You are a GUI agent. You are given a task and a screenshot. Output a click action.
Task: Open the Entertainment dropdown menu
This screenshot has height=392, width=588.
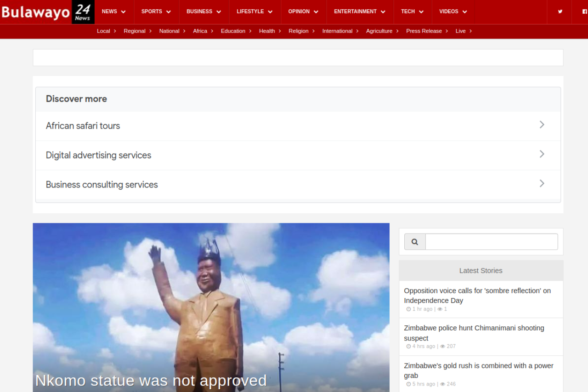pos(359,11)
